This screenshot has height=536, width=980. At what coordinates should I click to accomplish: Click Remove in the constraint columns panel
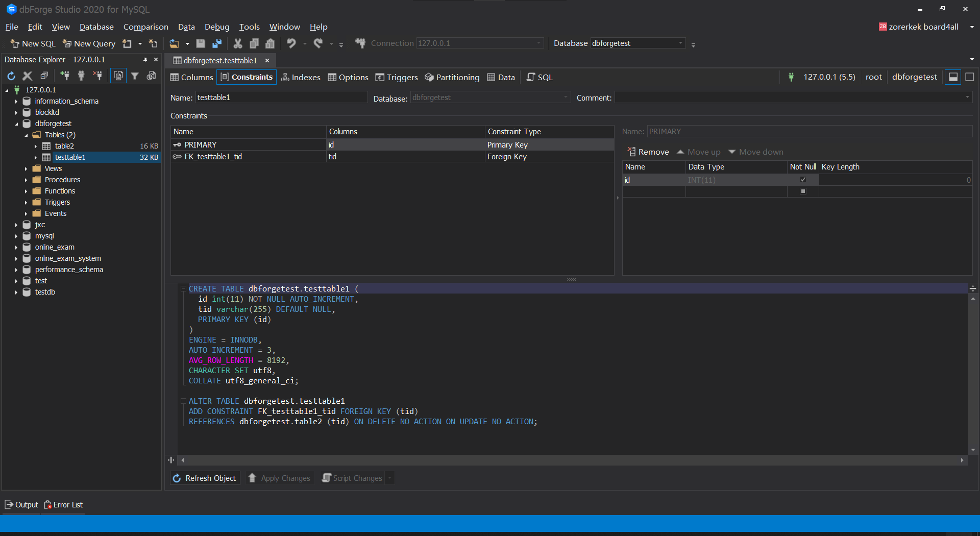click(x=648, y=152)
